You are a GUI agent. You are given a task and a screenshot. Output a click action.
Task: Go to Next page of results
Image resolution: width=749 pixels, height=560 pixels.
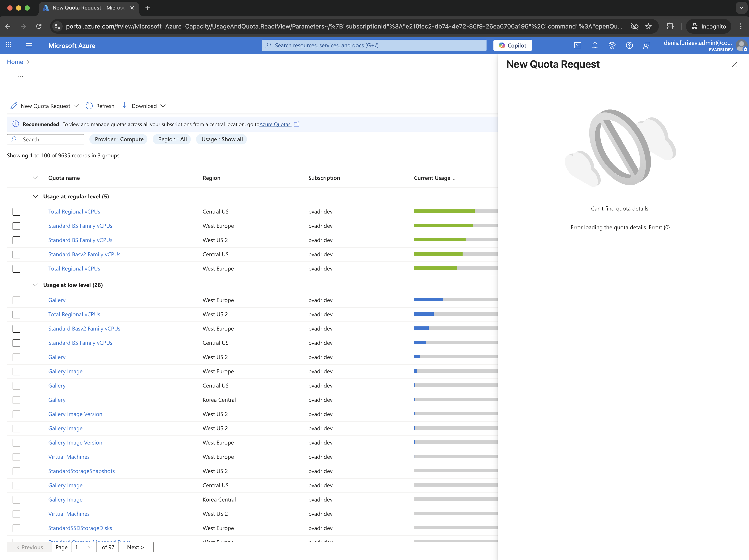(x=135, y=547)
